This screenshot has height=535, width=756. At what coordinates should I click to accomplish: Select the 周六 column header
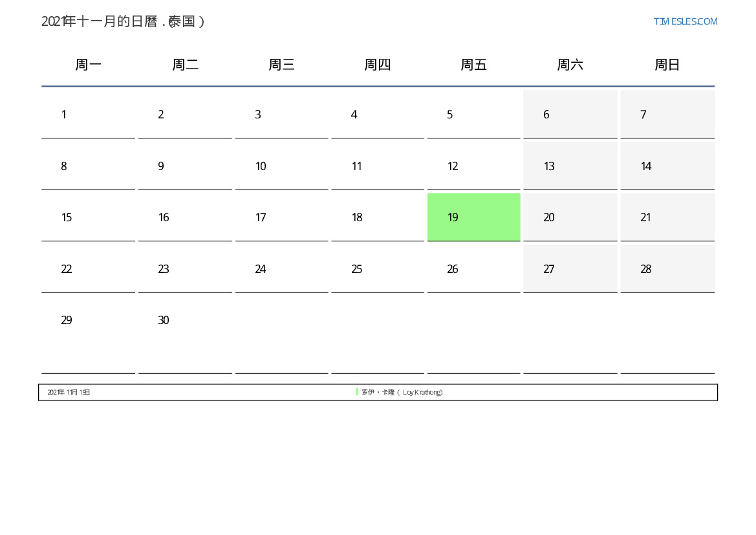[570, 65]
